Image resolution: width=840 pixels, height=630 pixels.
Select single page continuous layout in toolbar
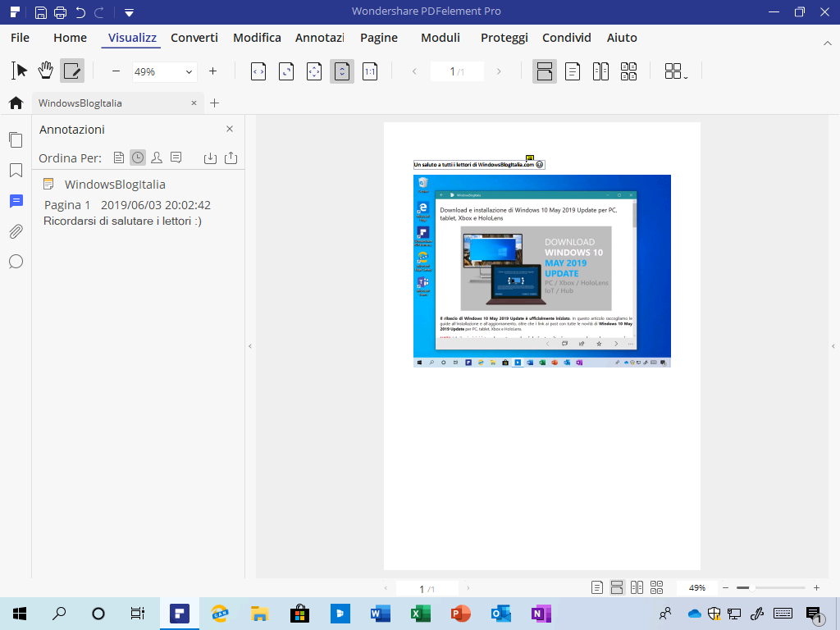[545, 71]
